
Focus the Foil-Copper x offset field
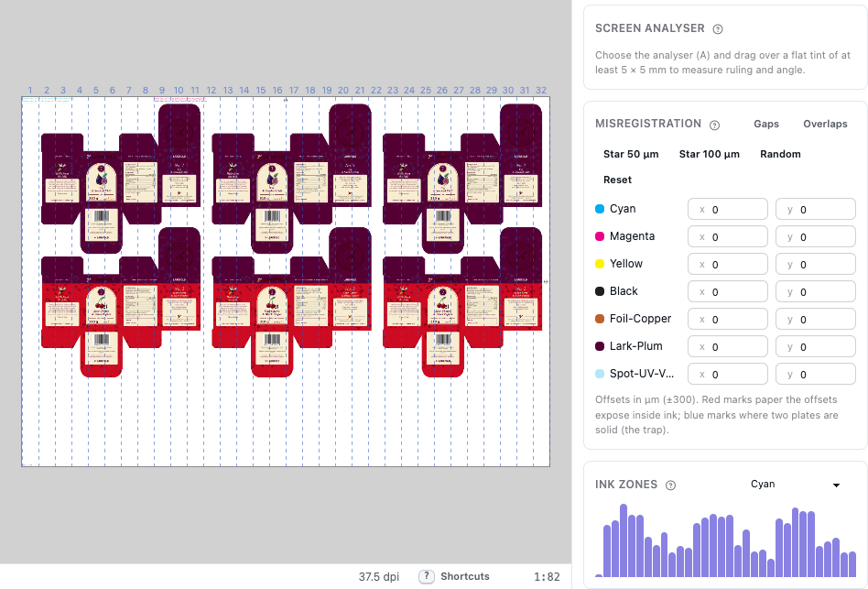[727, 319]
